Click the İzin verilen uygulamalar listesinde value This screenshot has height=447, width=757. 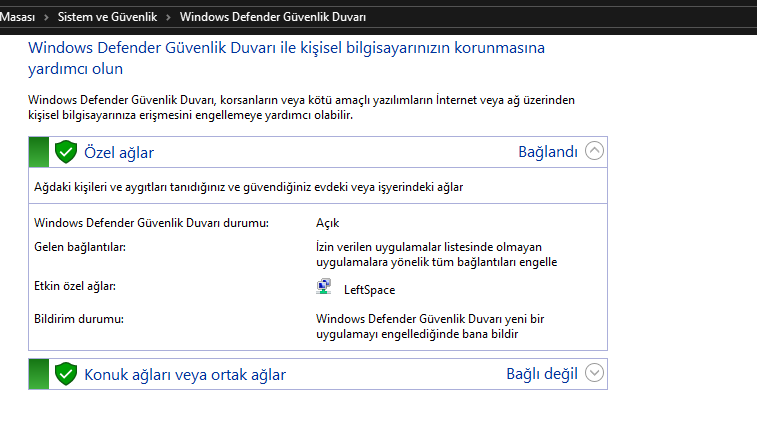(436, 254)
